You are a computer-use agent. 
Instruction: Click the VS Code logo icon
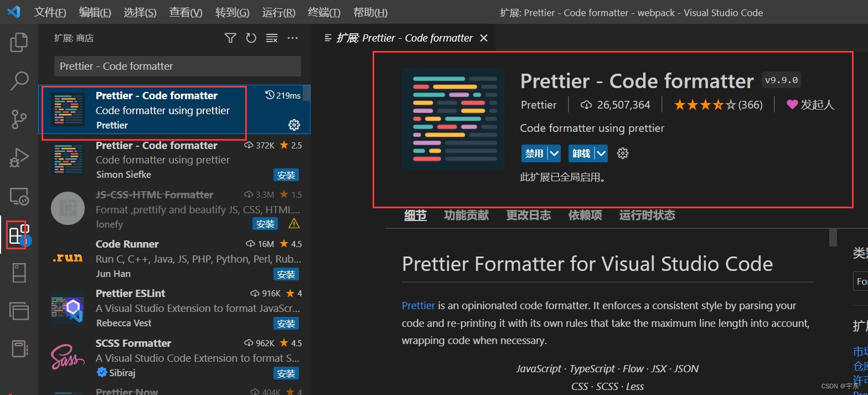(x=13, y=12)
